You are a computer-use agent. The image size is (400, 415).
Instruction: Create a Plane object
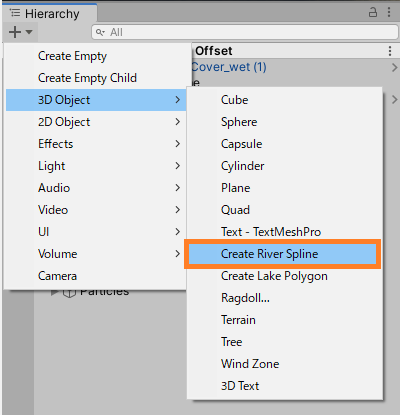coord(284,188)
